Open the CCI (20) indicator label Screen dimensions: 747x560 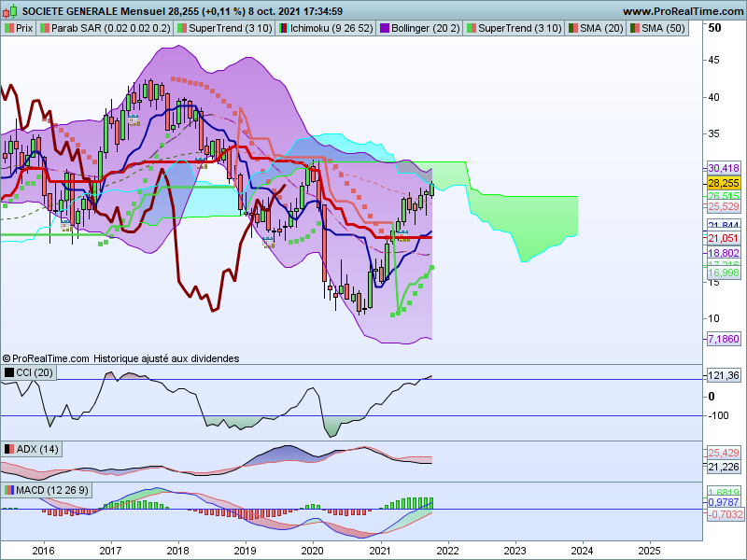pyautogui.click(x=35, y=372)
